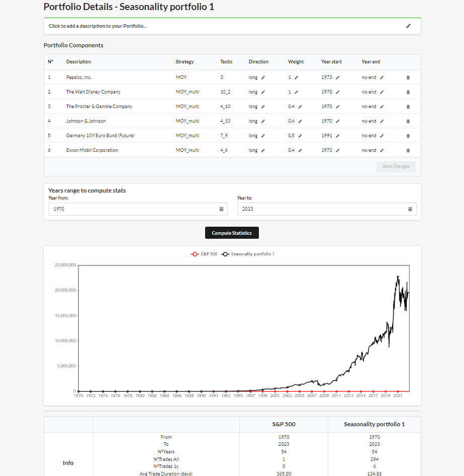Edit weight for Johnson & Johnson row

(x=300, y=122)
